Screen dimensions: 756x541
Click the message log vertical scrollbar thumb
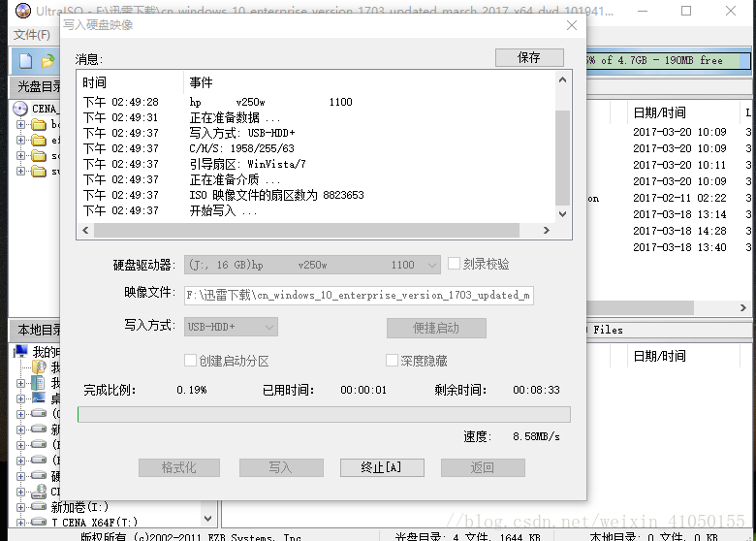pos(562,157)
